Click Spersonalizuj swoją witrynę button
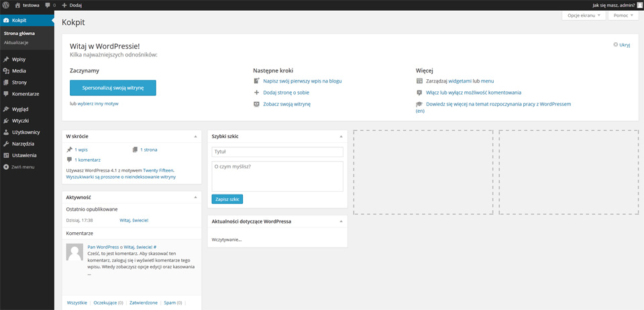Image resolution: width=644 pixels, height=310 pixels. (113, 88)
